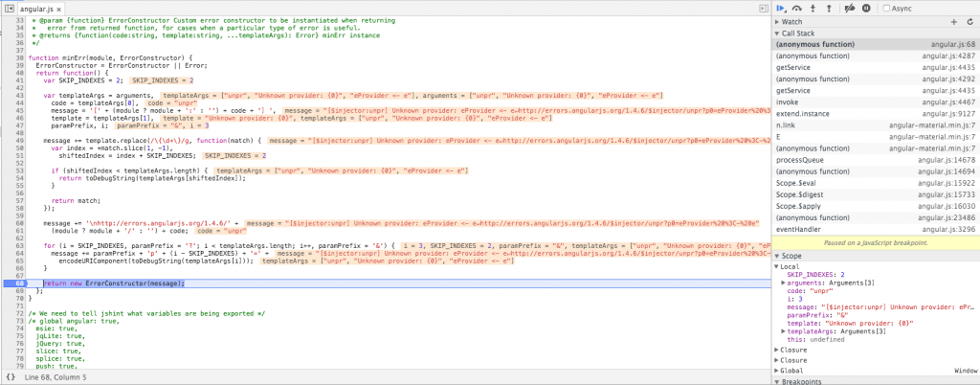Select the processQueue call stack frame

coord(876,160)
